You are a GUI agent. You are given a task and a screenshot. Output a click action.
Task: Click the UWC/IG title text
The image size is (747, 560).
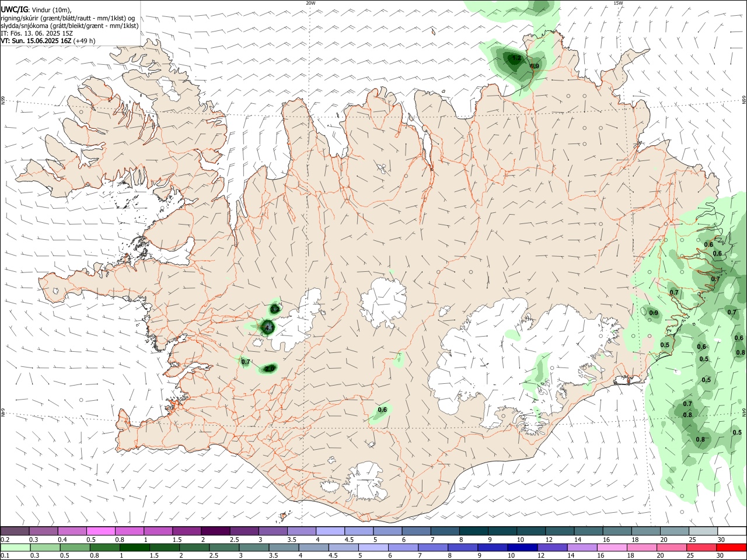[14, 10]
